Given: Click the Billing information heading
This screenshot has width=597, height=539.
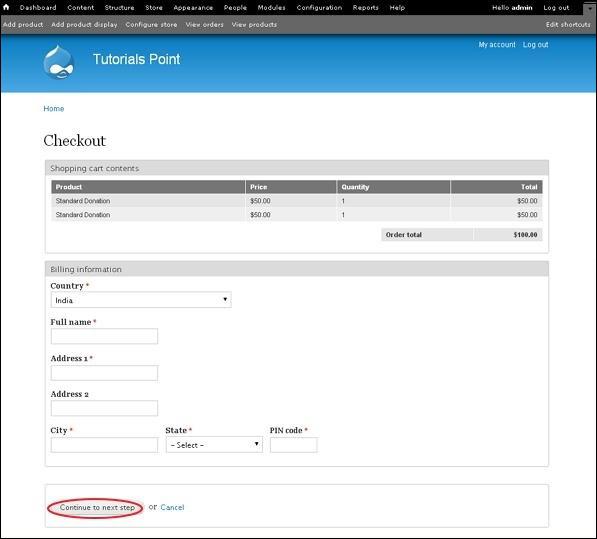Looking at the screenshot, I should (x=86, y=269).
